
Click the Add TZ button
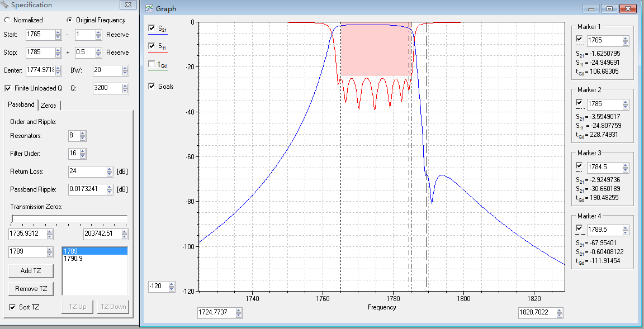pos(31,271)
